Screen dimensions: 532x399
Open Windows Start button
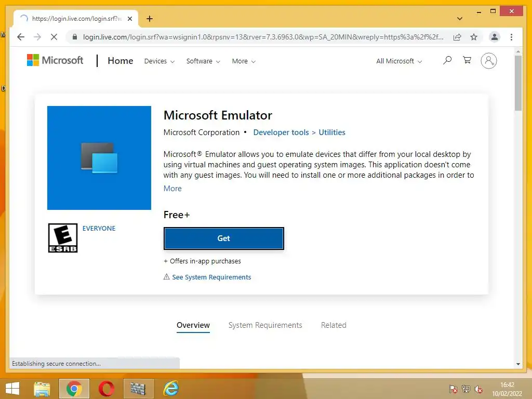[x=12, y=389]
